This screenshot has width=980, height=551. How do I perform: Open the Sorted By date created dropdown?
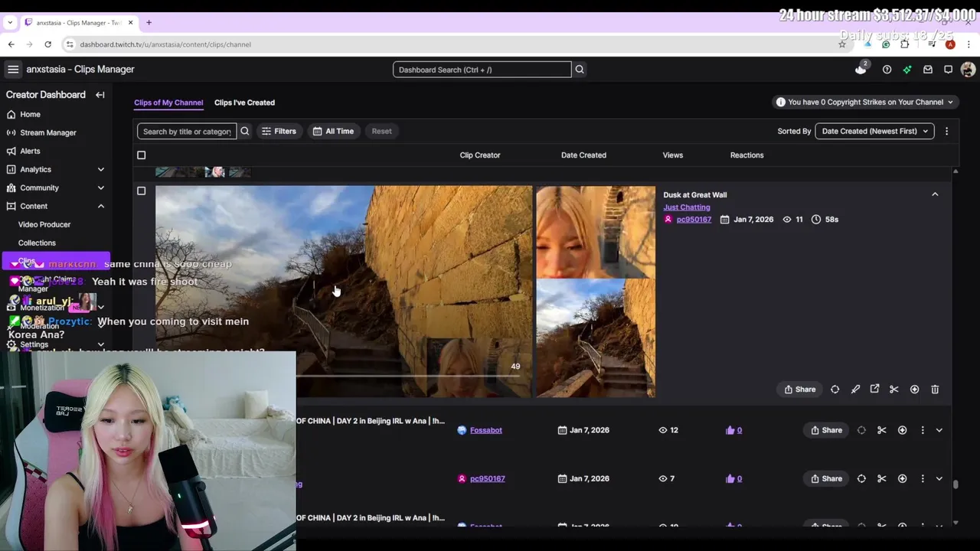tap(874, 132)
